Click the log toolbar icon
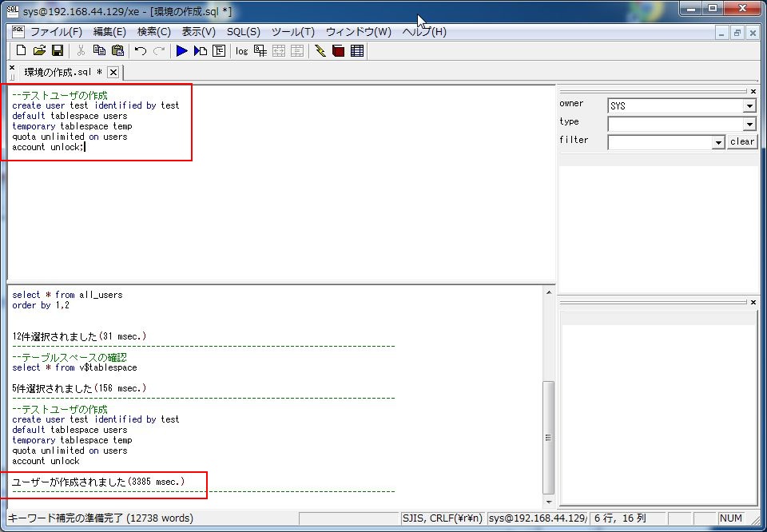767x532 pixels. point(241,50)
